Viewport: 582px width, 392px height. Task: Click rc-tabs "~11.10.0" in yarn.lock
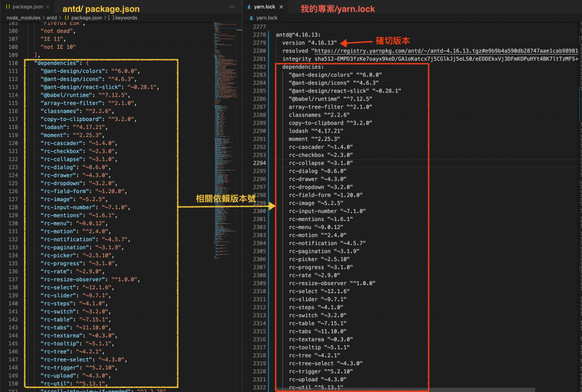coord(318,332)
